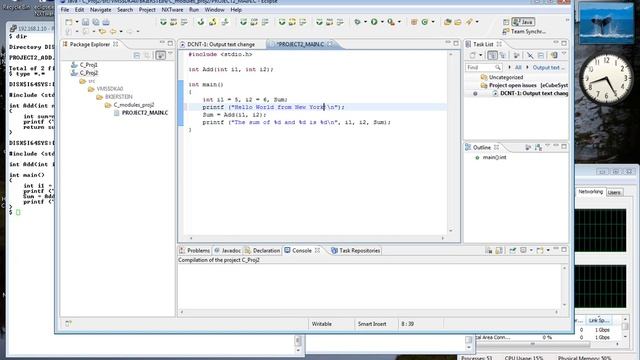Switch to Networking tab in Task Manager
The image size is (640, 360).
point(590,191)
